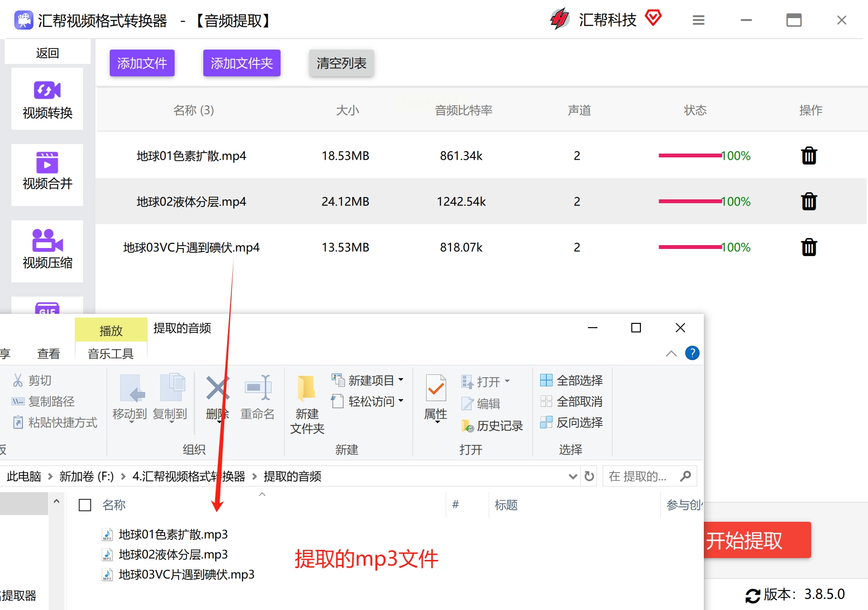The image size is (868, 610).
Task: Expand the 新建项目 dropdown
Action: coord(401,380)
